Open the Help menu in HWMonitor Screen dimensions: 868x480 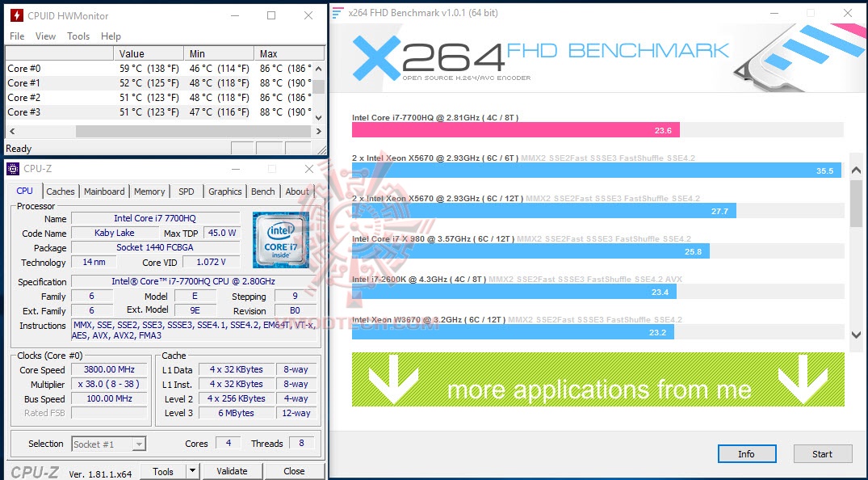111,36
